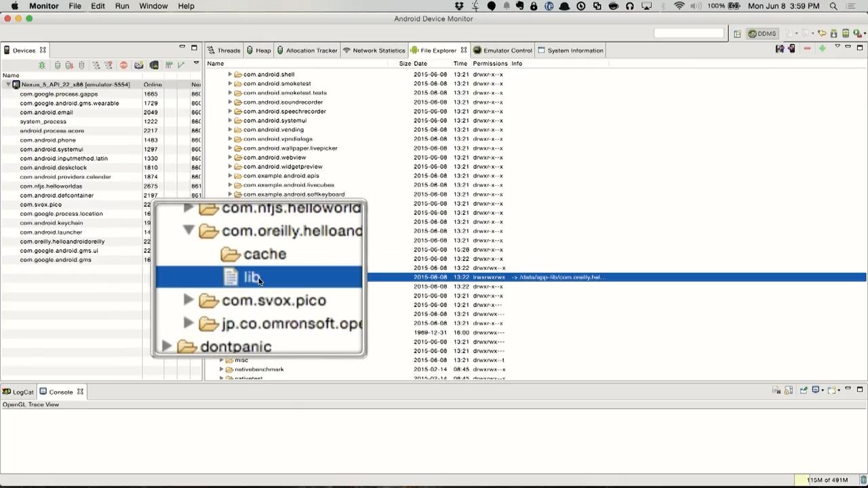Open the Display Selected Console dropdown arrow
Image resolution: width=868 pixels, height=488 pixels.
[x=823, y=390]
